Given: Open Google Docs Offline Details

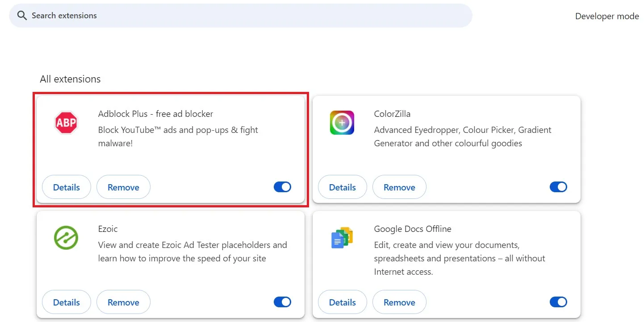Looking at the screenshot, I should 343,302.
